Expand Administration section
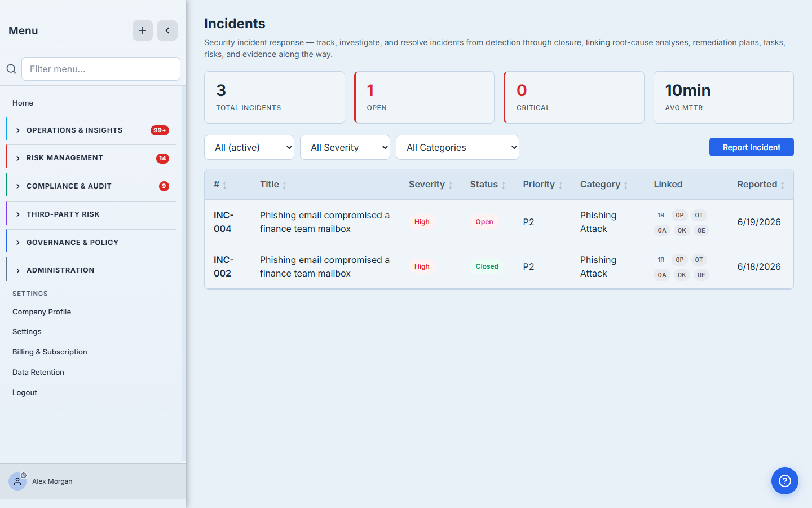 (x=91, y=270)
